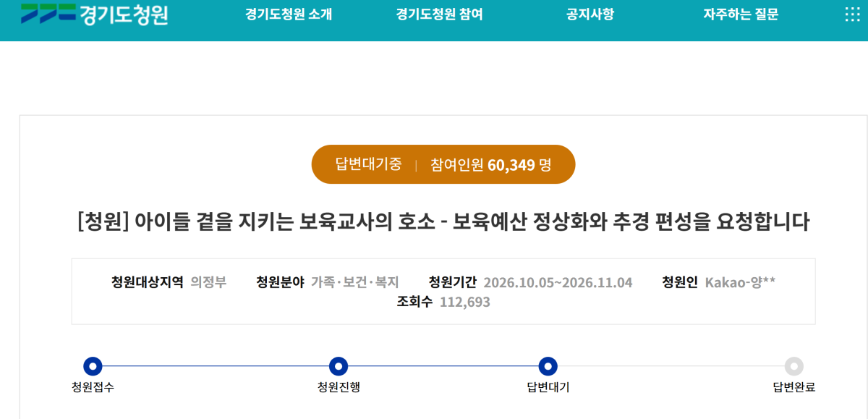This screenshot has width=868, height=419.
Task: Click the 청원인 label
Action: click(x=680, y=282)
